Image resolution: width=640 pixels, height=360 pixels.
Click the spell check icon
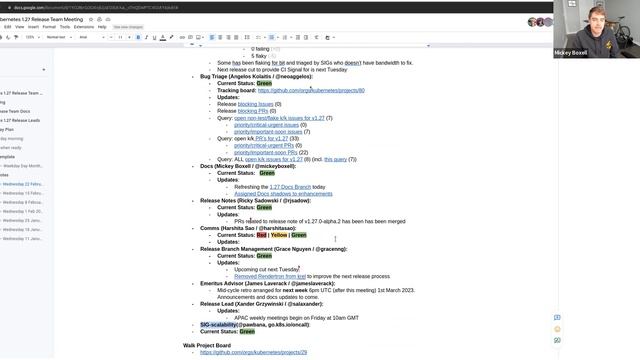coord(8,37)
